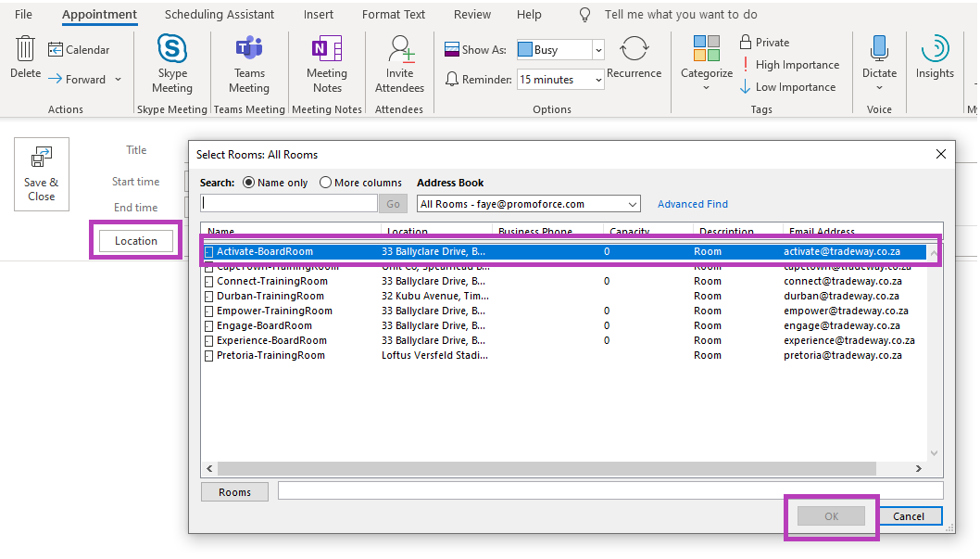
Task: Select the Name only search option
Action: pos(248,182)
